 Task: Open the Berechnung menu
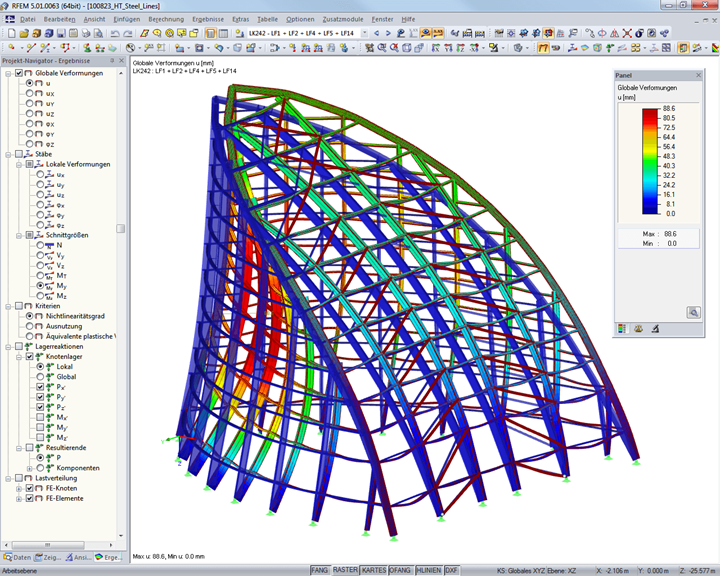point(166,19)
